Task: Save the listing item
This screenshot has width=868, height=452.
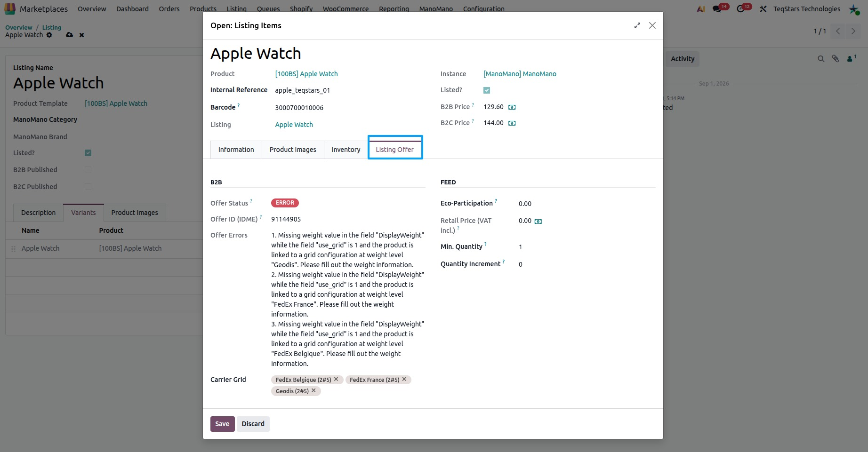Action: [222, 424]
